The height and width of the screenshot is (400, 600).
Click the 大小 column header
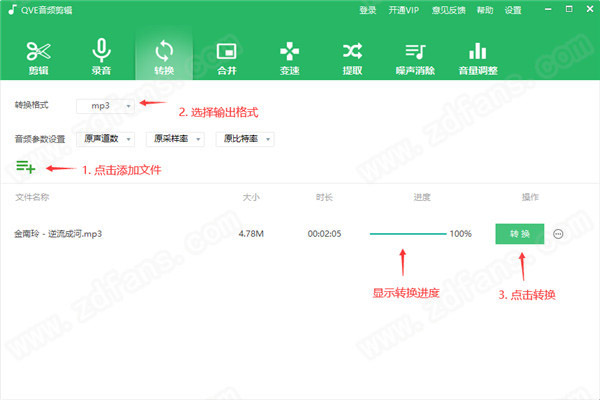251,197
